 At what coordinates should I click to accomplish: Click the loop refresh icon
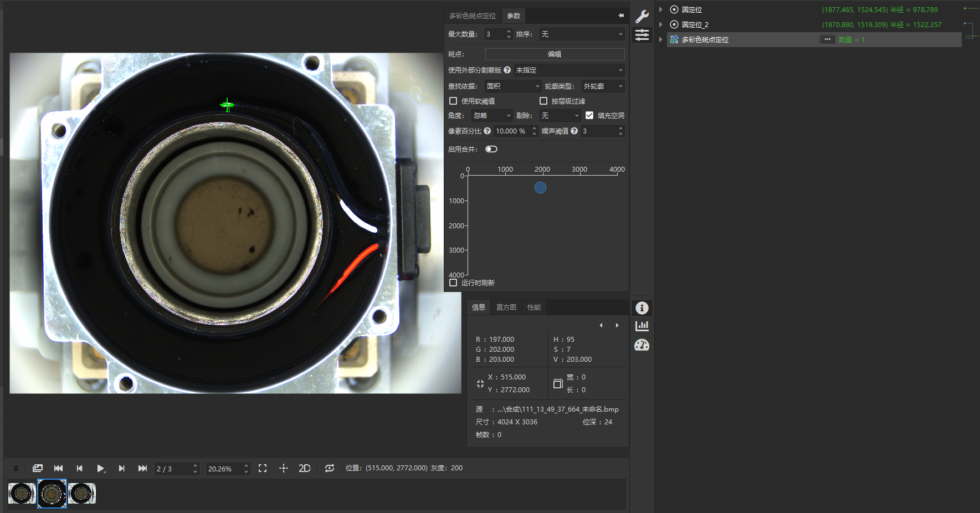pos(330,469)
